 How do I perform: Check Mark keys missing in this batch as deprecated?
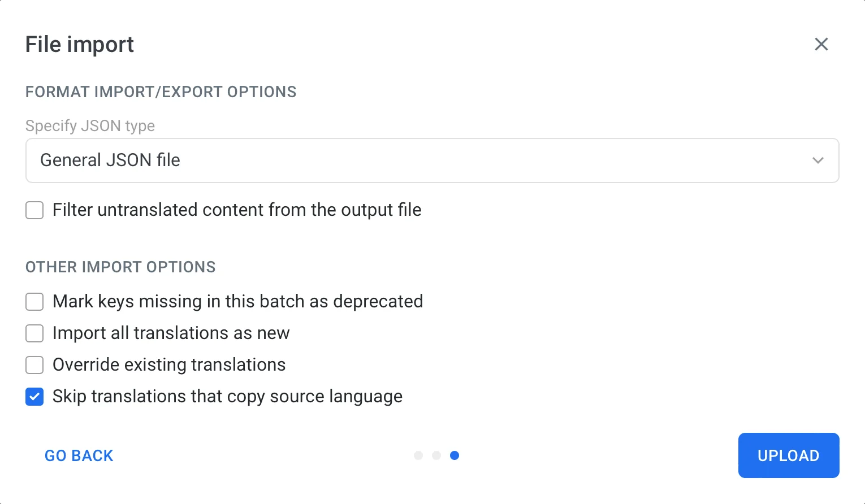(34, 302)
